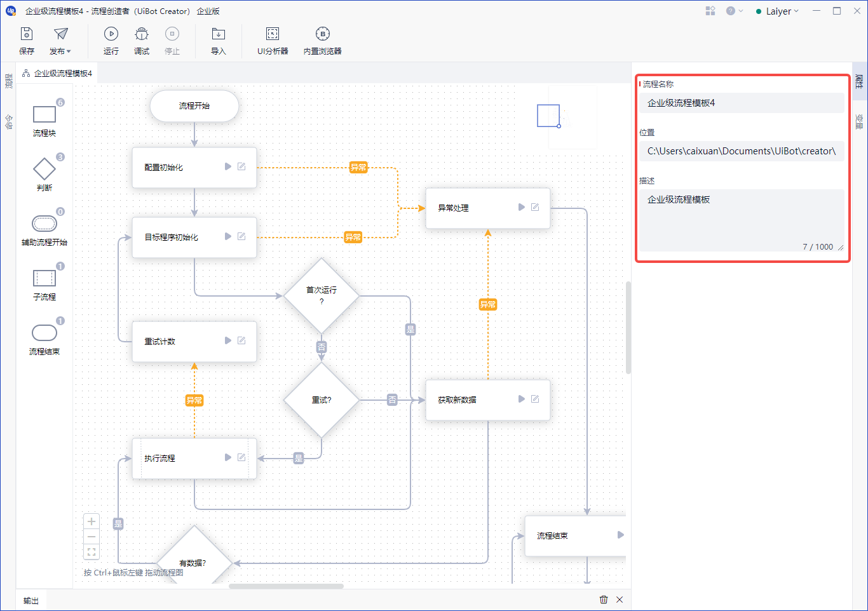868x611 pixels.
Task: Start debugging with 调试 icon
Action: [x=142, y=34]
